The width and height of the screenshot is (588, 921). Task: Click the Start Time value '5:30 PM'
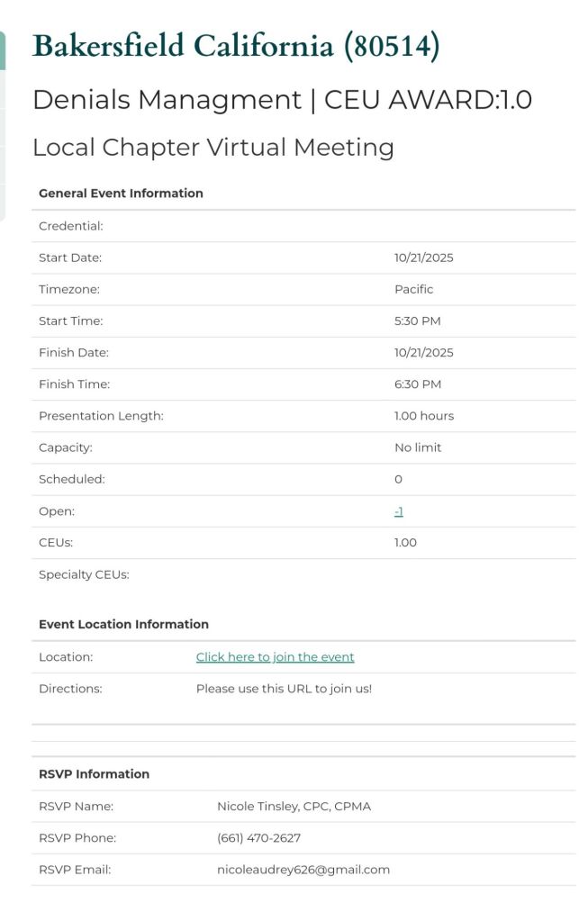pyautogui.click(x=417, y=321)
